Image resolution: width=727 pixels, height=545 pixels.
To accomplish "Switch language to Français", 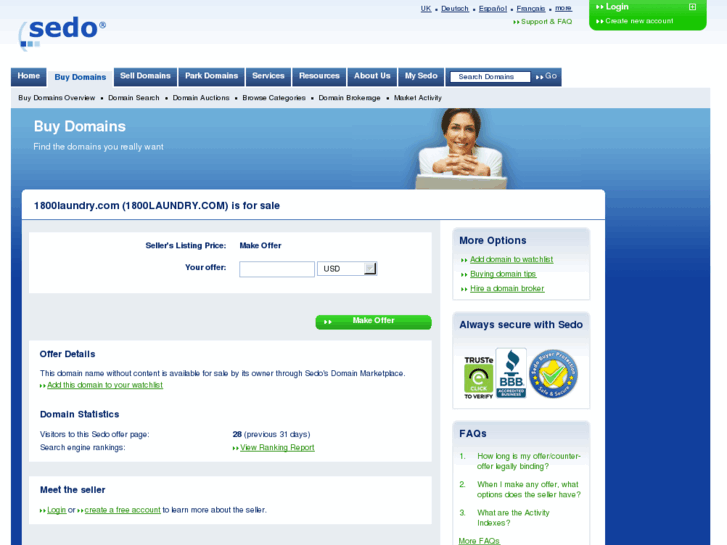I will click(x=531, y=8).
